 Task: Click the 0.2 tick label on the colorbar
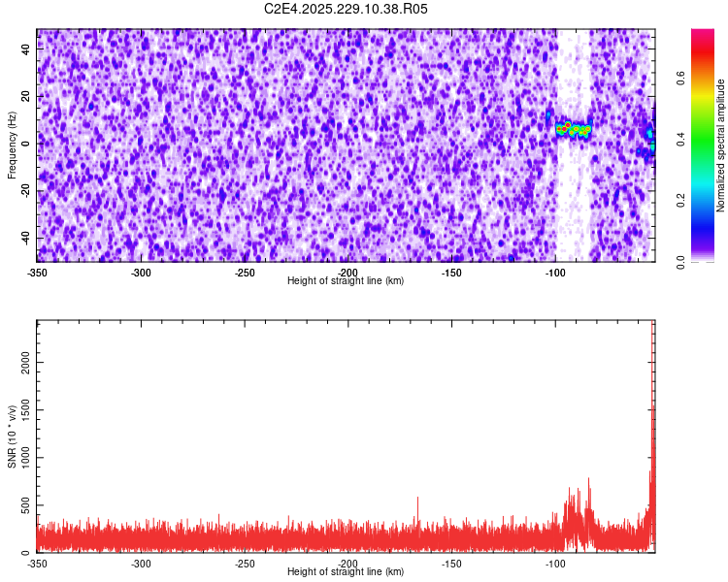681,200
